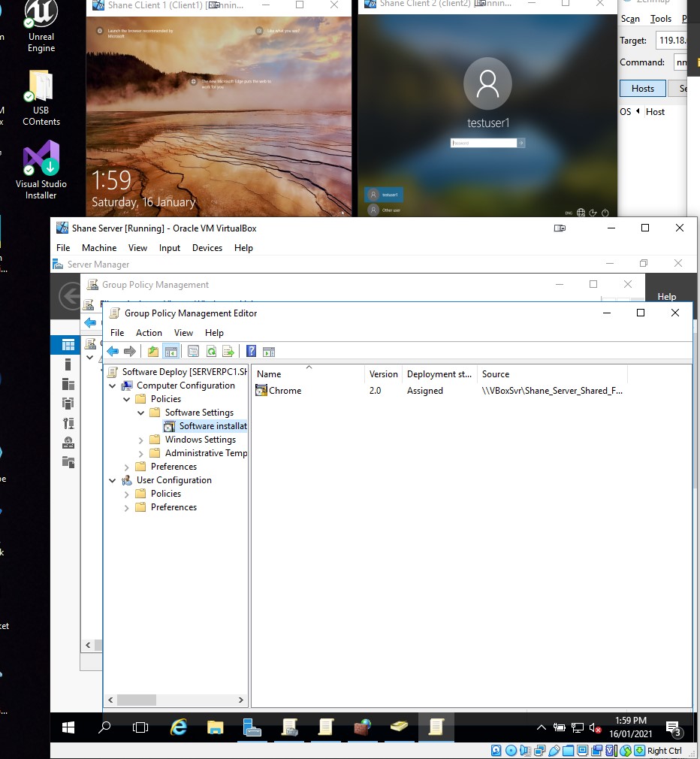This screenshot has height=759, width=700.
Task: Open the notification center showing 3 notifications
Action: pos(674,728)
